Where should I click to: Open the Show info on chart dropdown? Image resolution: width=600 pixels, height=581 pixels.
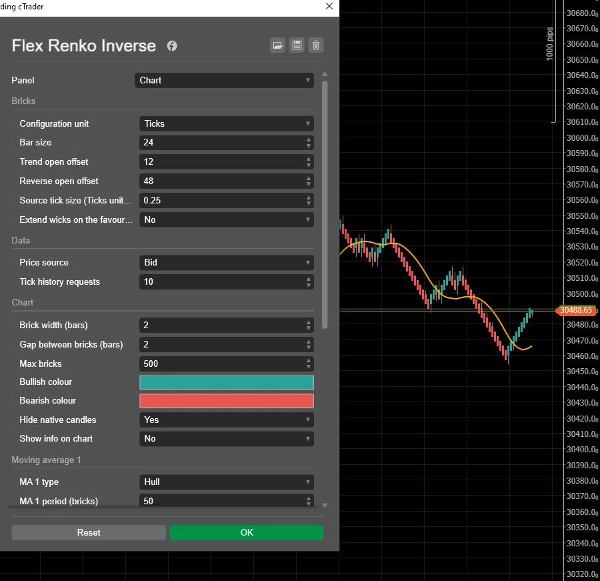[227, 439]
